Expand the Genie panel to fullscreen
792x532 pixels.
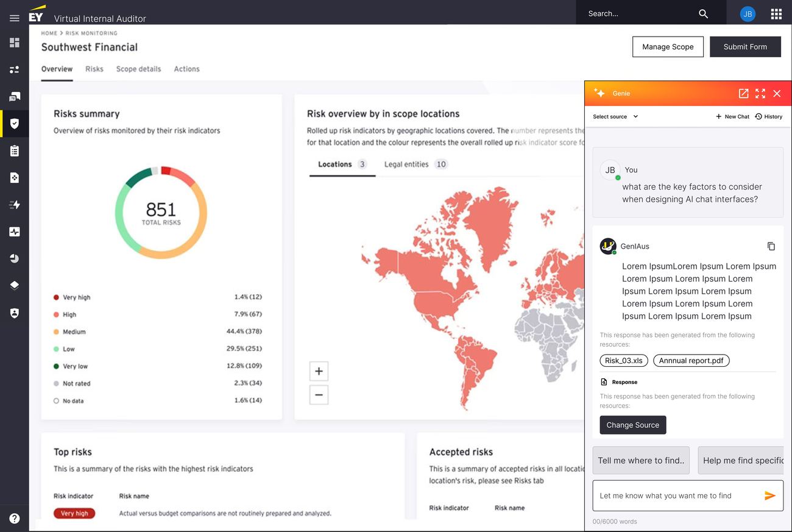click(x=760, y=93)
